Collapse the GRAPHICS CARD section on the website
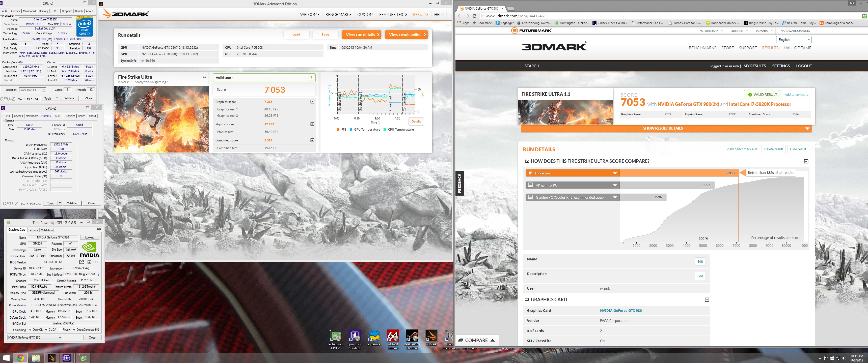868x363 pixels. pos(707,300)
